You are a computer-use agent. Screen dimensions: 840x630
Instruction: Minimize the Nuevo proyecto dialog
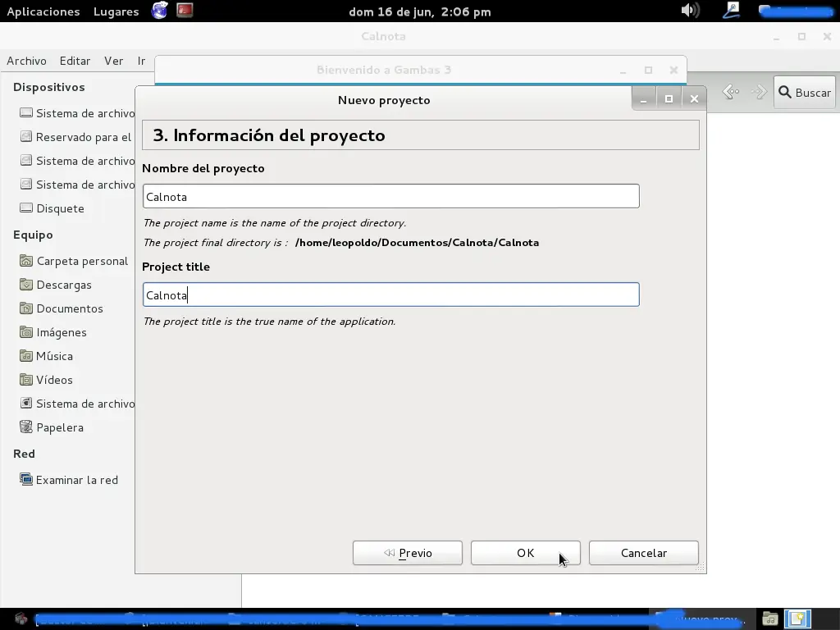pos(643,99)
